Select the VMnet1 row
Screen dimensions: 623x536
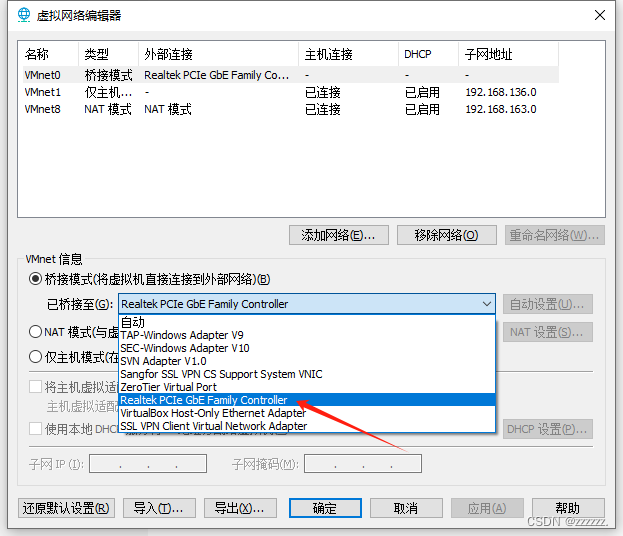click(x=291, y=92)
